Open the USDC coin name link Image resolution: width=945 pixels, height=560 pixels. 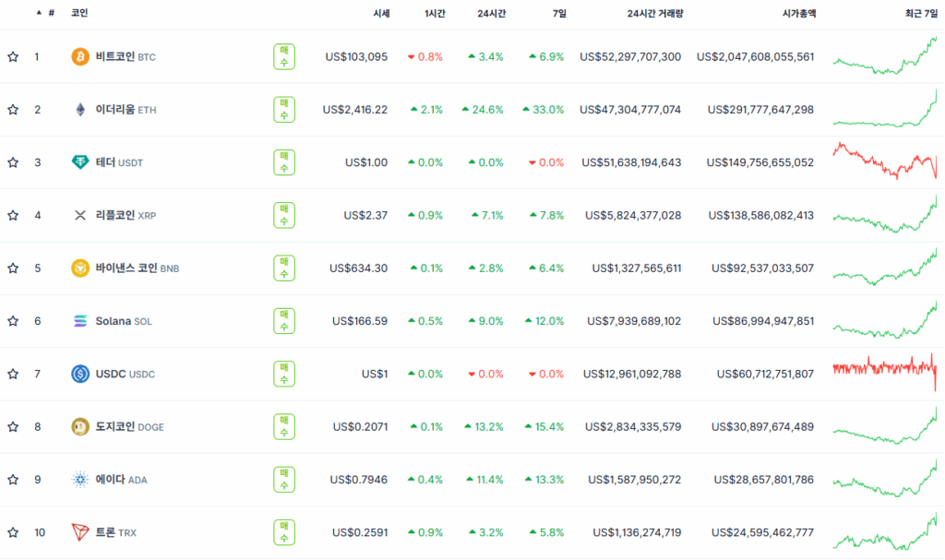[125, 374]
